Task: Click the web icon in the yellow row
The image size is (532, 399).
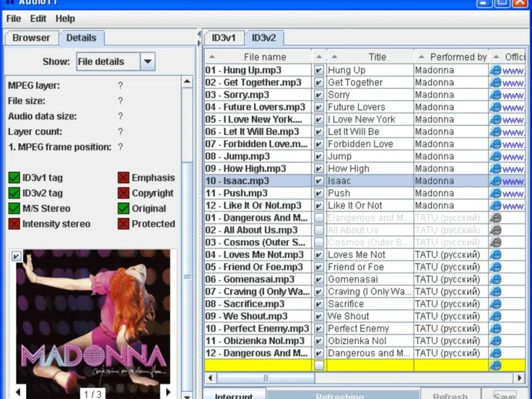Action: pos(495,365)
